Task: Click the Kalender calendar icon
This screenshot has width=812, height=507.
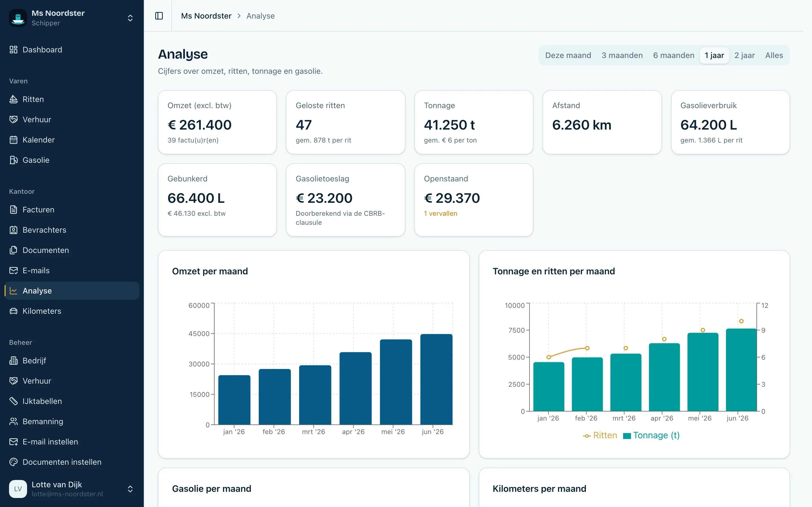Action: click(x=14, y=140)
